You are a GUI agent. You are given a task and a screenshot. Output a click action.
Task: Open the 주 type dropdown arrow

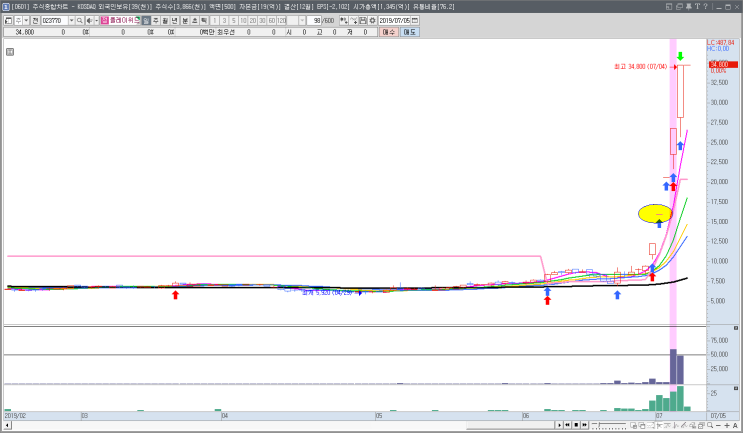pos(26,20)
